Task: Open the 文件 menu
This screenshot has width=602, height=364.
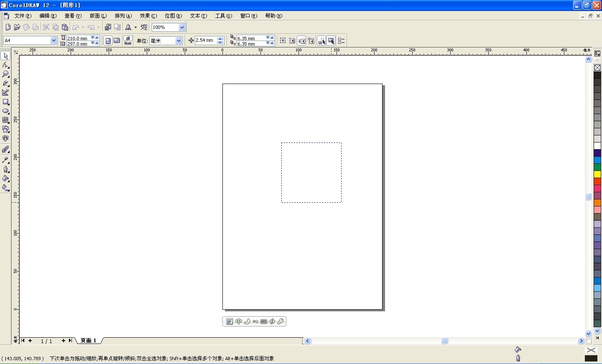Action: click(x=23, y=16)
